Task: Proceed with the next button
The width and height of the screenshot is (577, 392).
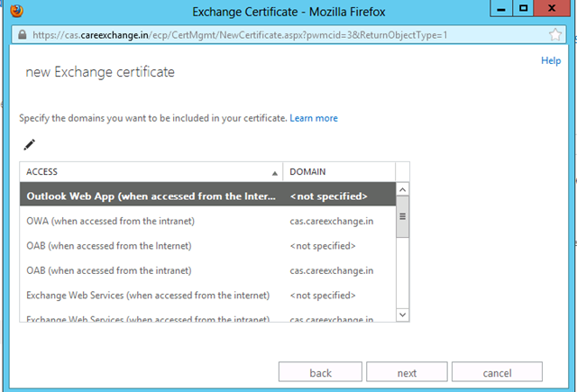Action: tap(407, 372)
